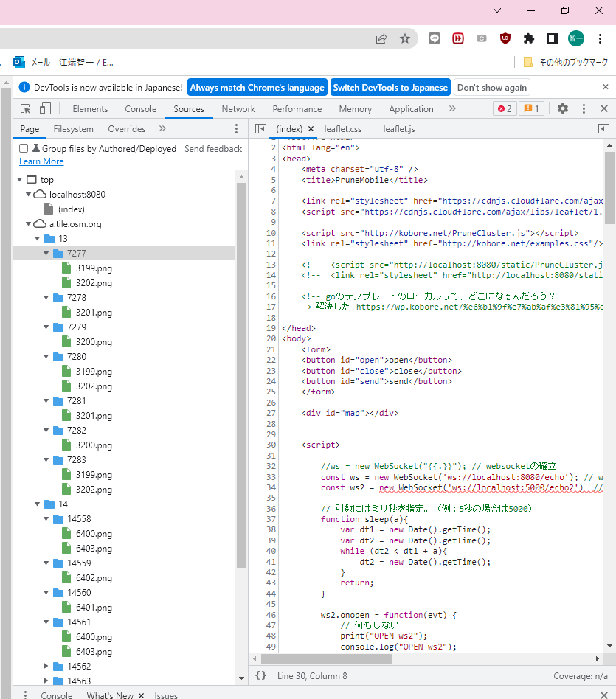Close the (index) file tab
Screen dimensions: 616x699
[311, 129]
